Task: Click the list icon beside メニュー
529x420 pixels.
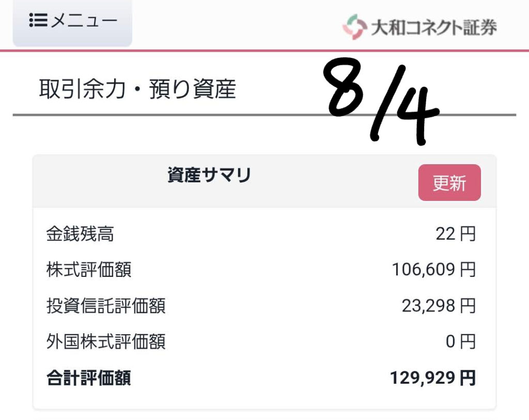Action: coord(38,20)
